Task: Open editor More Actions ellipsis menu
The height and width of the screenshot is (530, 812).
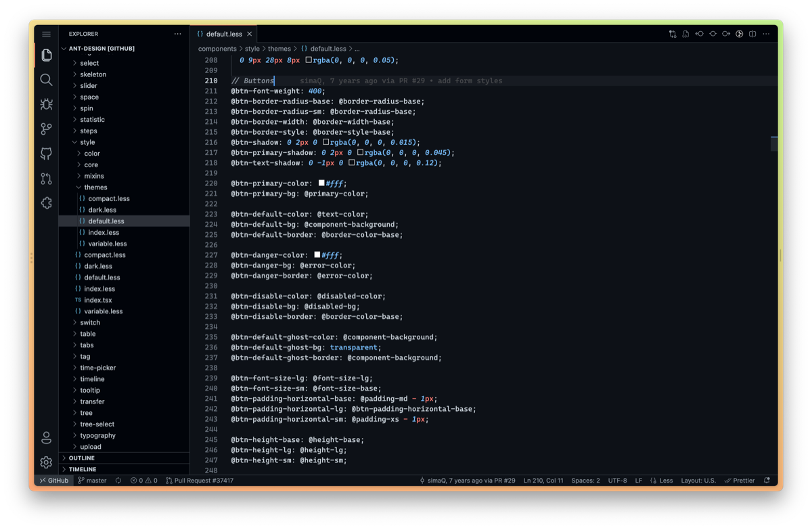Action: click(766, 34)
